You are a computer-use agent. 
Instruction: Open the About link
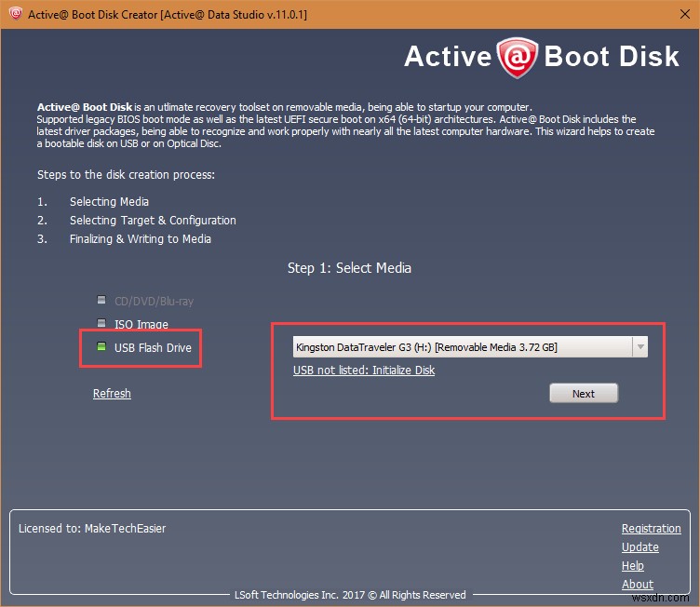click(638, 585)
